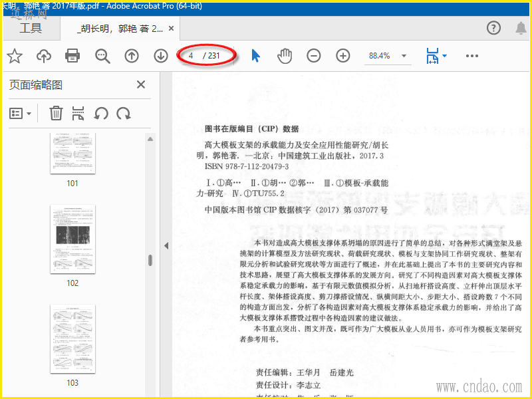Click the ISBN 978-7-112-20479-3 text

247,166
